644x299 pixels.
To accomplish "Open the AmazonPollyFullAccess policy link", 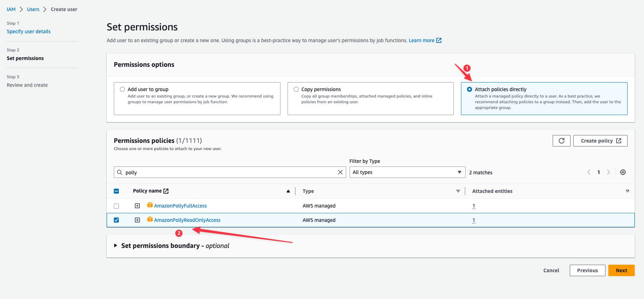I will tap(180, 206).
